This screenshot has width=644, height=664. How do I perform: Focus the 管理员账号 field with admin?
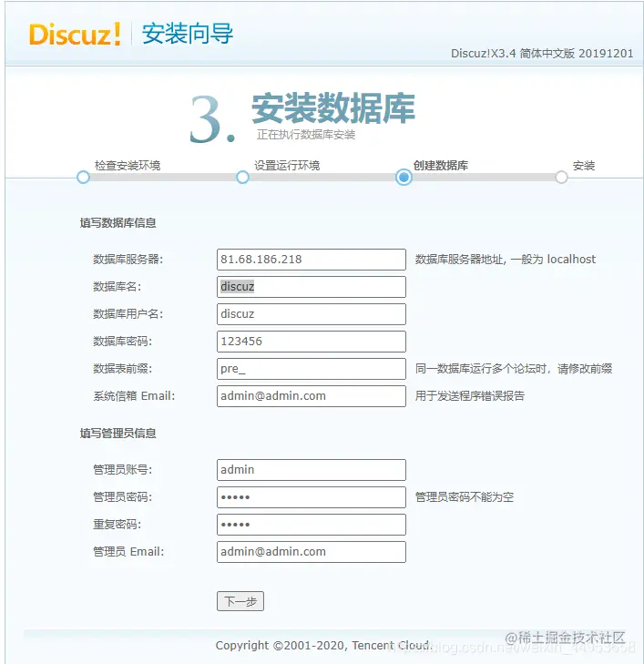[x=312, y=470]
